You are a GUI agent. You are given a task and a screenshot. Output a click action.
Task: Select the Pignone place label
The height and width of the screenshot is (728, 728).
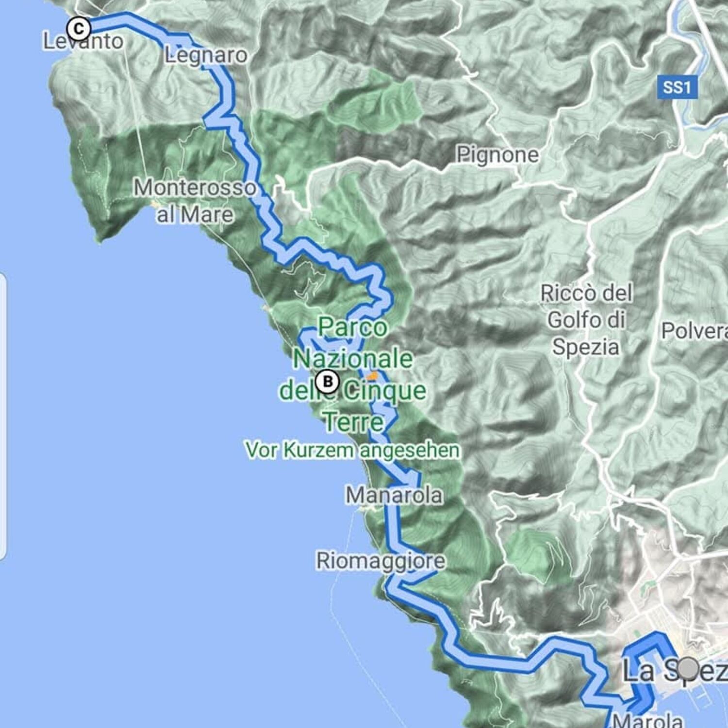(x=497, y=155)
